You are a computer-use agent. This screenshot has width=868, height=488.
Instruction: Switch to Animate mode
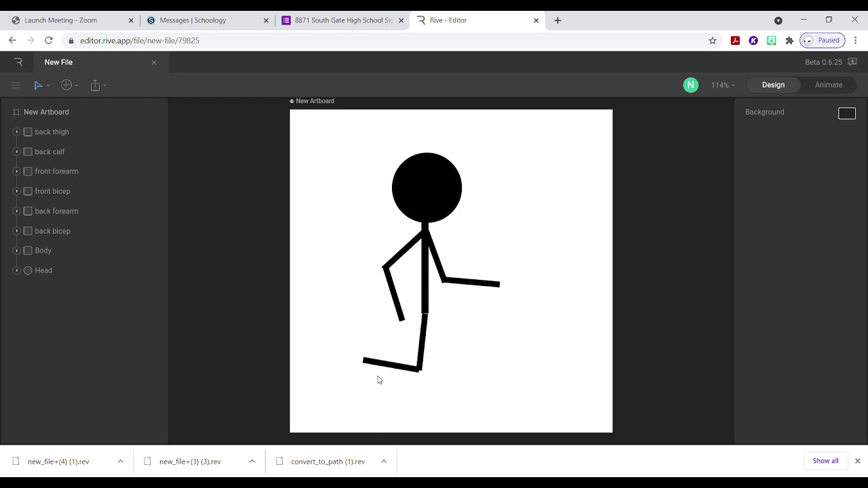pos(829,85)
